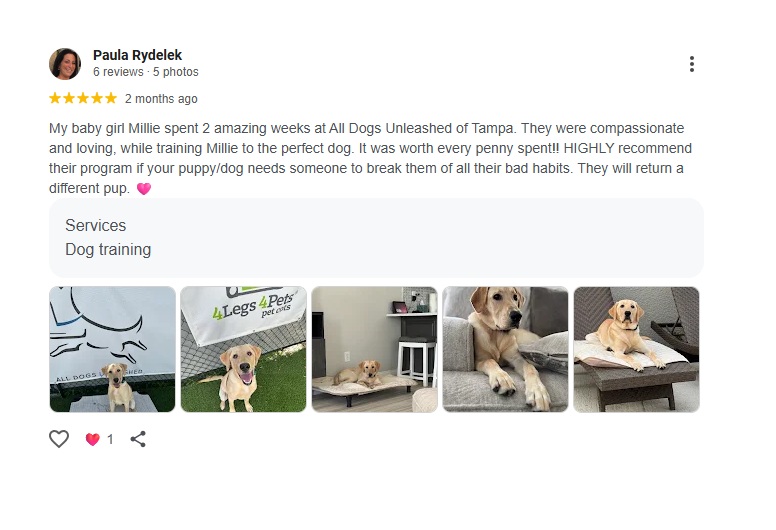Open photo of dog on indoor cot

point(374,349)
